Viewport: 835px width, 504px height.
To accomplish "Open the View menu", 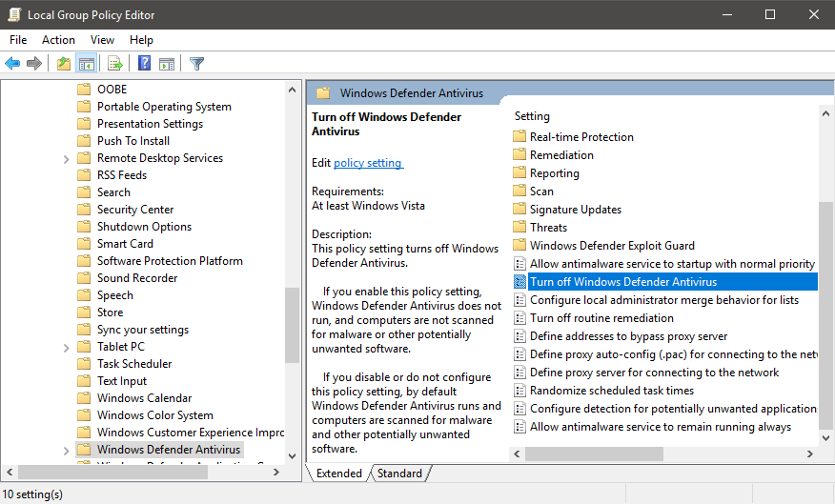I will [102, 40].
